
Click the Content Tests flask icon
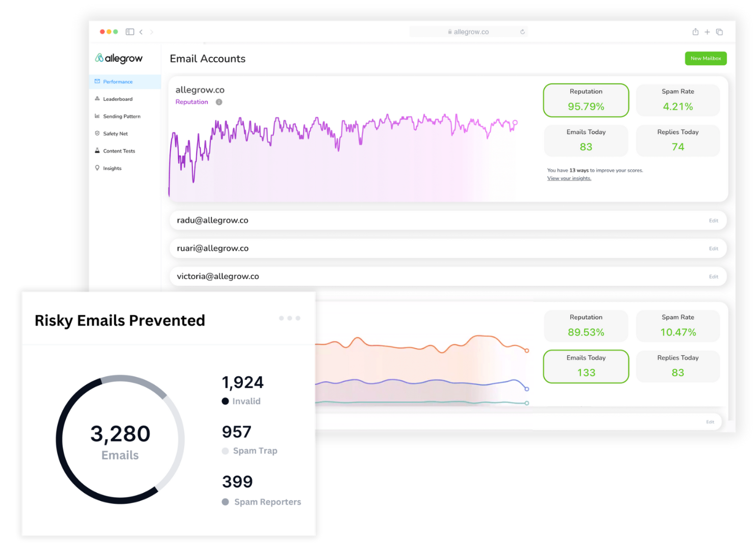97,151
